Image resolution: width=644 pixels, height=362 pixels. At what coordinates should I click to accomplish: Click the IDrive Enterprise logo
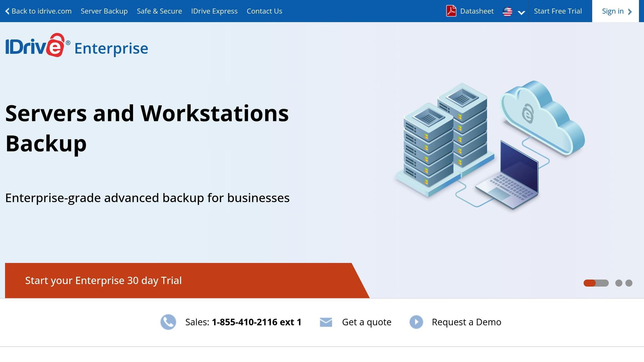[77, 46]
